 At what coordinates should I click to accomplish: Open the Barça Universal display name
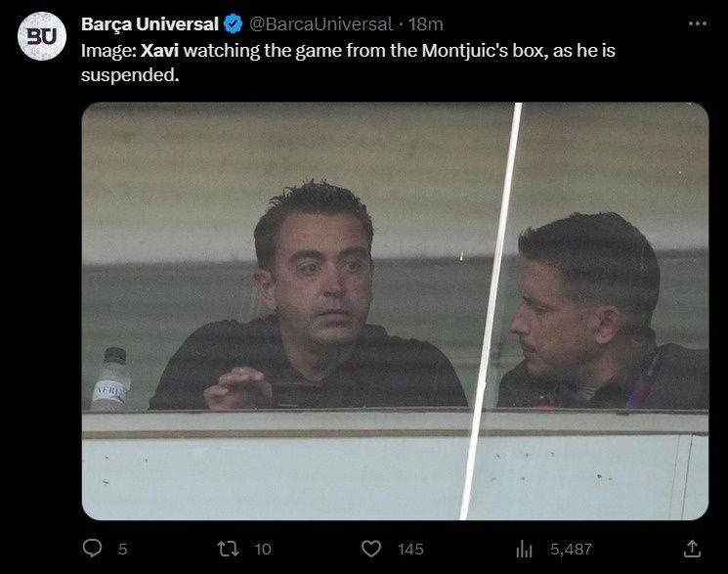(150, 23)
